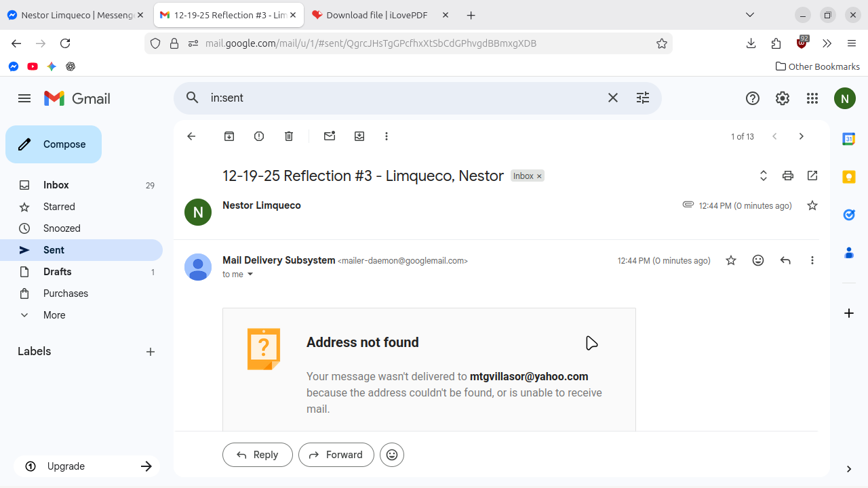This screenshot has width=868, height=488.
Task: Open More menu for Mail Delivery message
Action: coord(812,260)
